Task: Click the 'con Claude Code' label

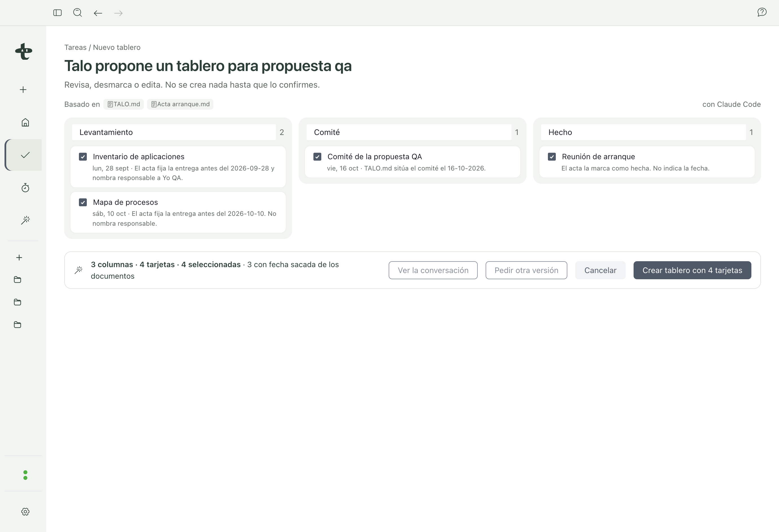Action: click(x=731, y=104)
